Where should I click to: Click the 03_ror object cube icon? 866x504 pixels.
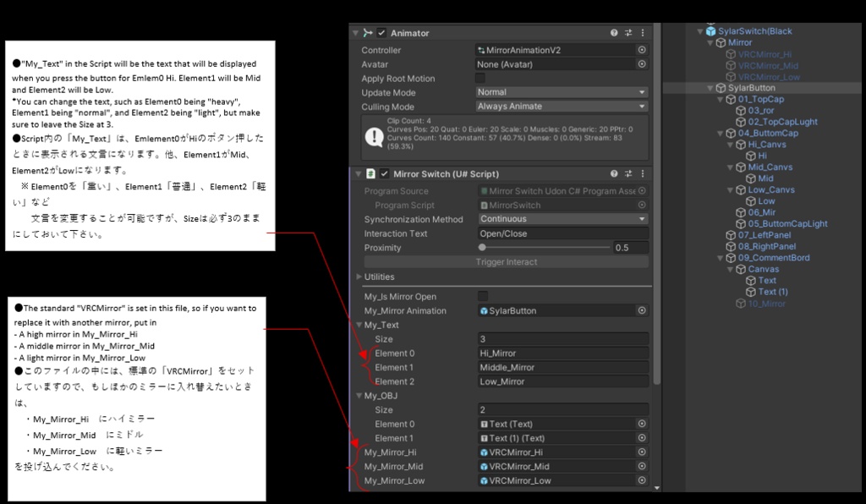741,111
